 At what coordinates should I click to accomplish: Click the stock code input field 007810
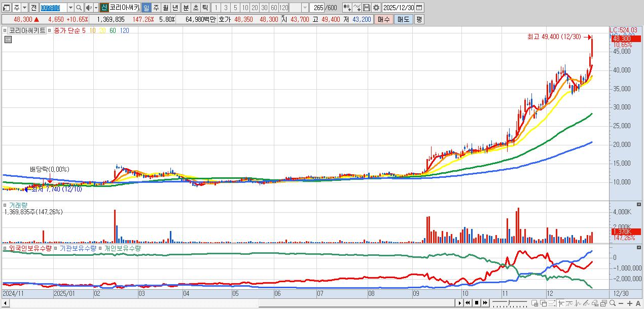(53, 8)
